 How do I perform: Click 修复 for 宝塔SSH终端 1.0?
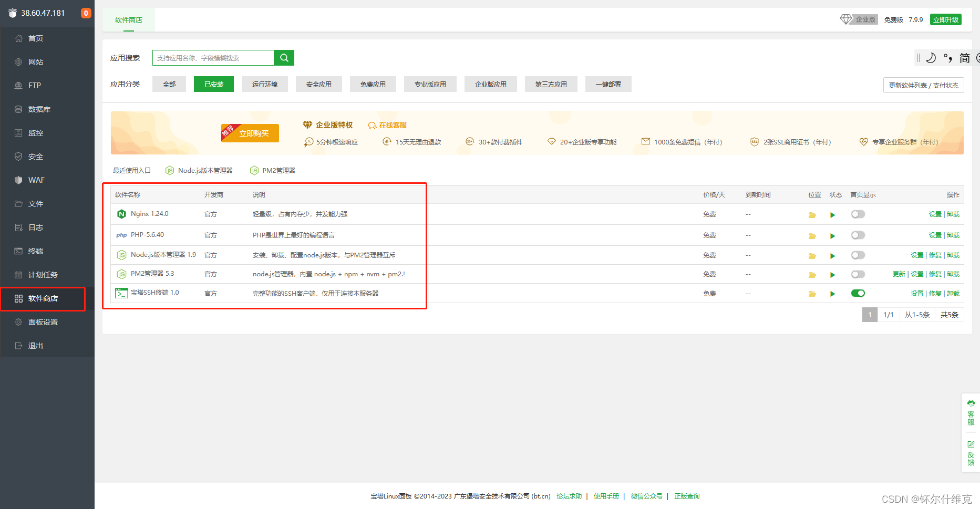[x=935, y=294]
